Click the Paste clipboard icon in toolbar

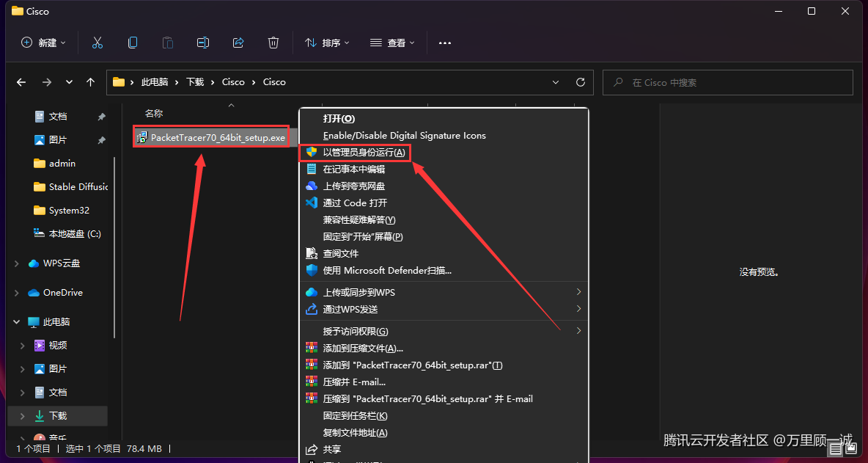167,43
